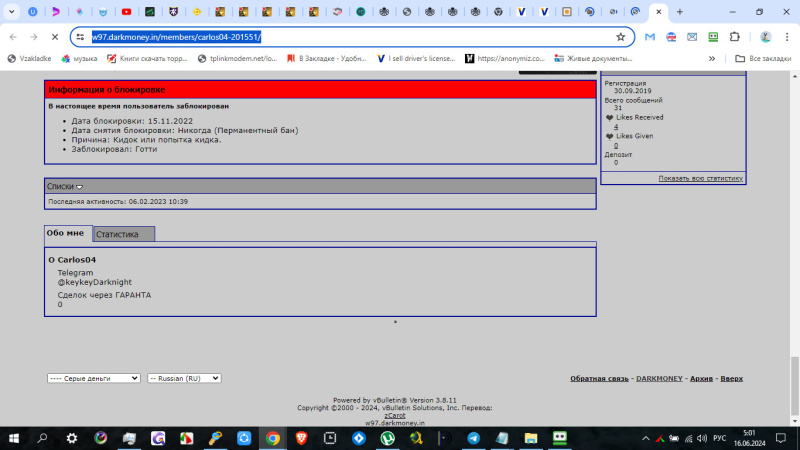Viewport: 800px width, 450px height.
Task: Open the Windows notification center
Action: pyautogui.click(x=781, y=438)
